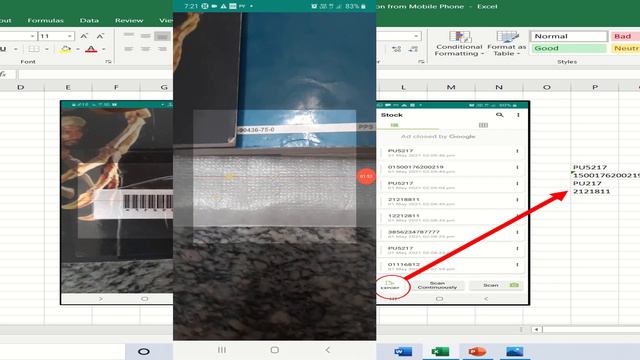Click the decrease decimal icon
The image size is (640, 360).
point(413,49)
